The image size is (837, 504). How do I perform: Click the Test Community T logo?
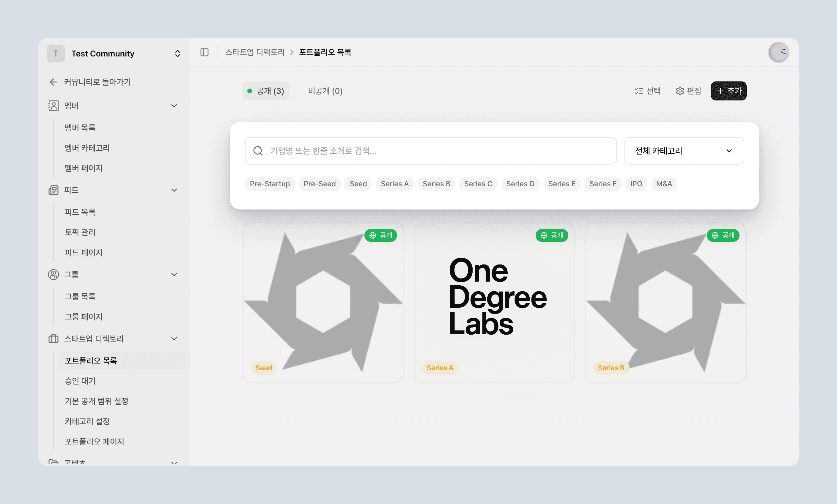point(56,53)
